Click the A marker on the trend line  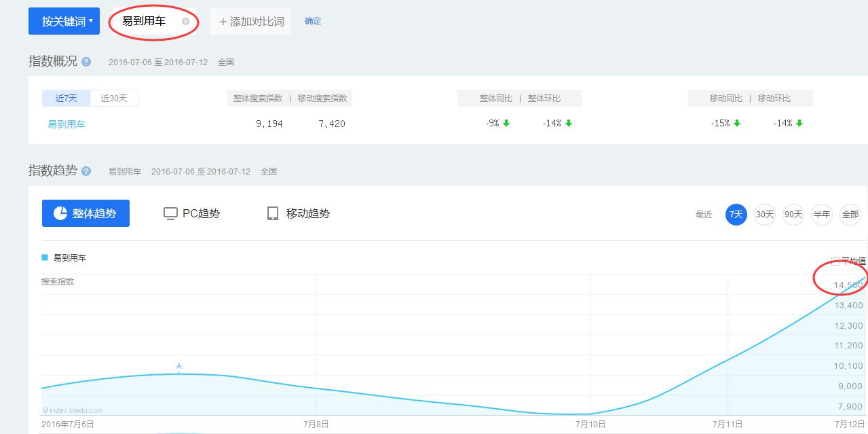[x=179, y=366]
